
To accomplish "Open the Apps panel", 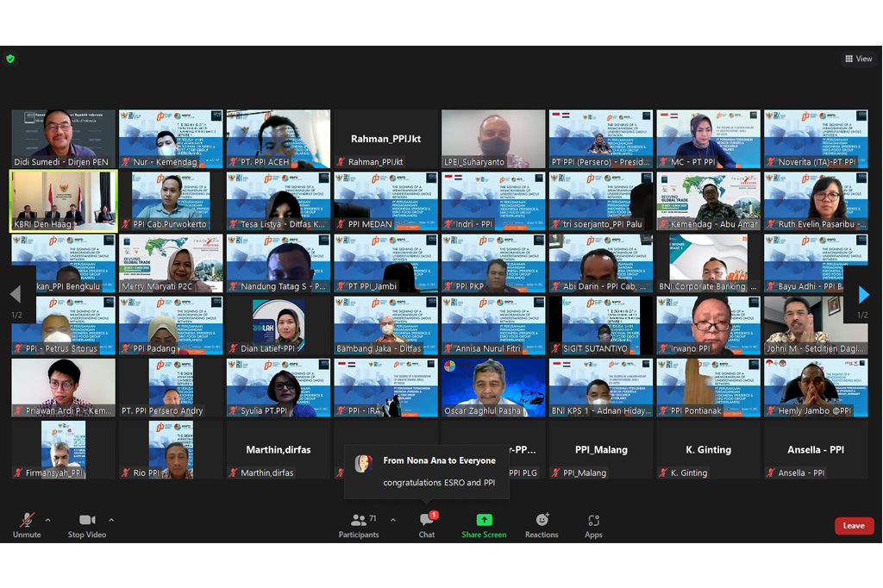I will click(593, 526).
